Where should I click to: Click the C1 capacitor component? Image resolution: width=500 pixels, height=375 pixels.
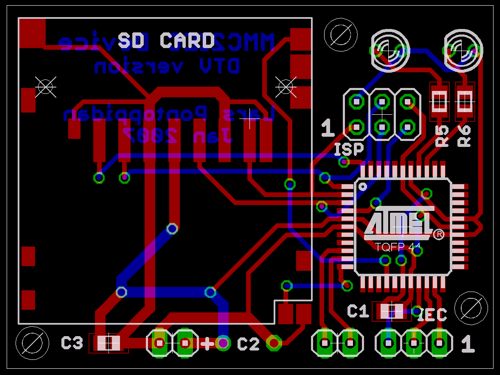(392, 311)
